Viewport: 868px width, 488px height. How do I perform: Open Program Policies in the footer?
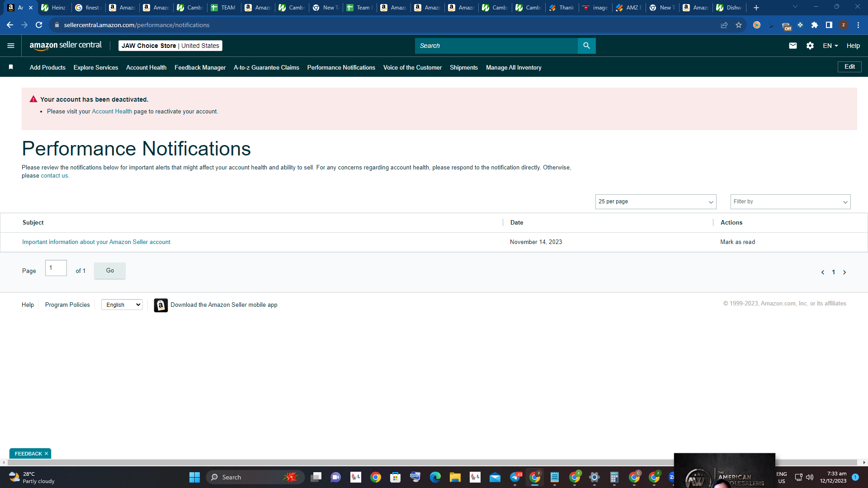pos(67,305)
